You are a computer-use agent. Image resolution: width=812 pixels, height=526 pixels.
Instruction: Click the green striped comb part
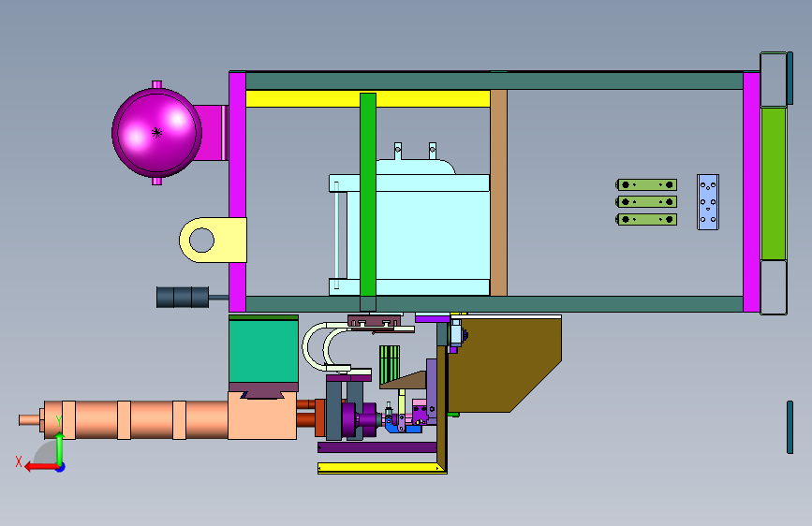pos(390,364)
